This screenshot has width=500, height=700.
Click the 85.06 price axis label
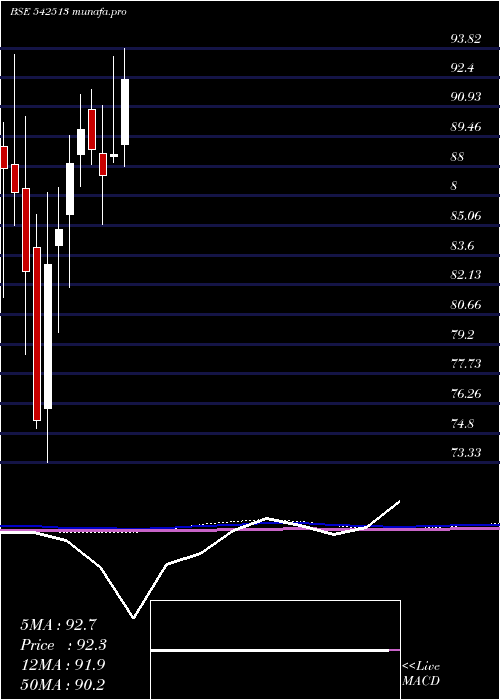(466, 216)
